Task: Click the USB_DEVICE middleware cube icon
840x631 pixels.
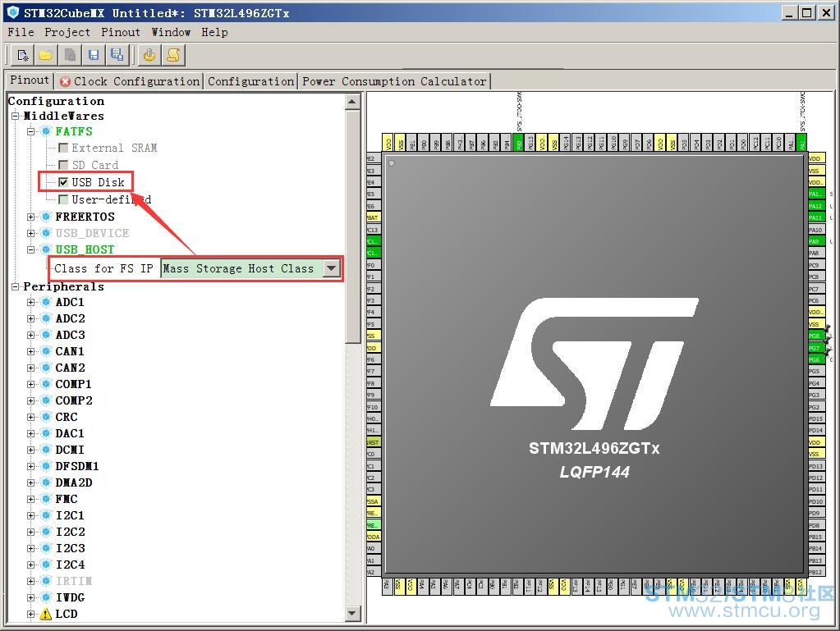Action: (x=46, y=233)
